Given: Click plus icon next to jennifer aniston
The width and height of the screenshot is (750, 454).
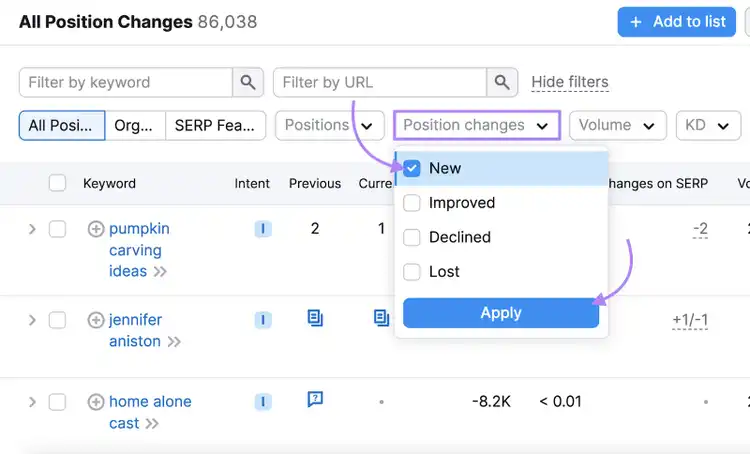Looking at the screenshot, I should click(x=96, y=320).
